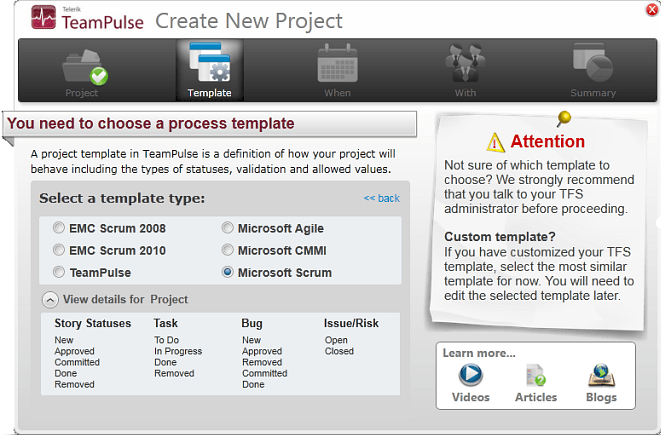
Task: Click Committed under Bug column
Action: pos(265,373)
